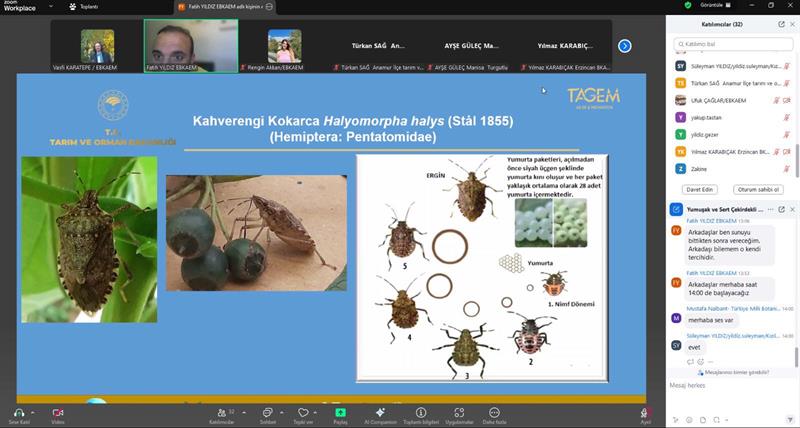This screenshot has width=800, height=428.
Task: Toggle the Video camera button
Action: 57,411
